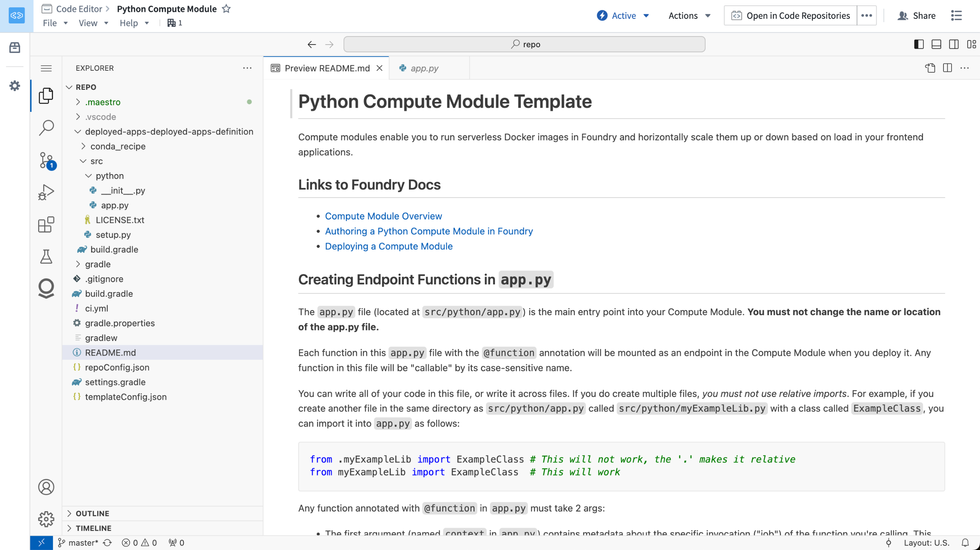Open the Run and Debug view
Screen dimensions: 980x550
[x=46, y=192]
